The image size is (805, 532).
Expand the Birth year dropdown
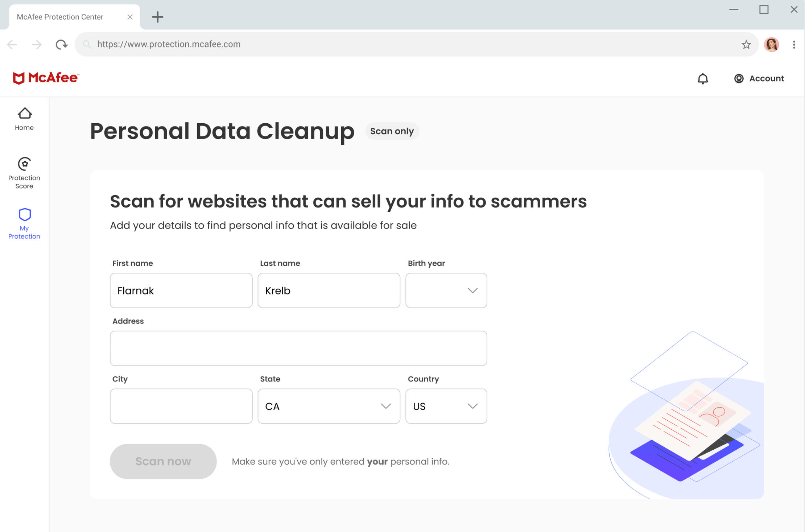(x=446, y=290)
